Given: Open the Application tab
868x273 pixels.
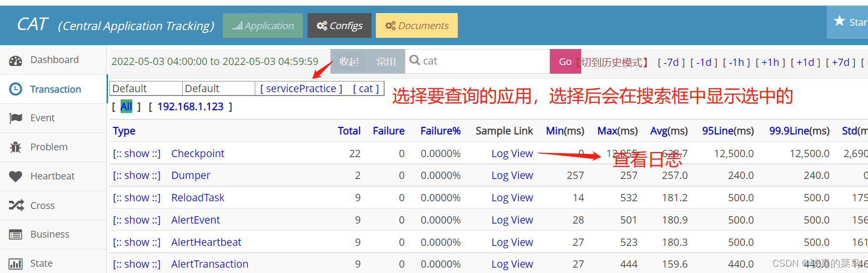Looking at the screenshot, I should point(263,25).
